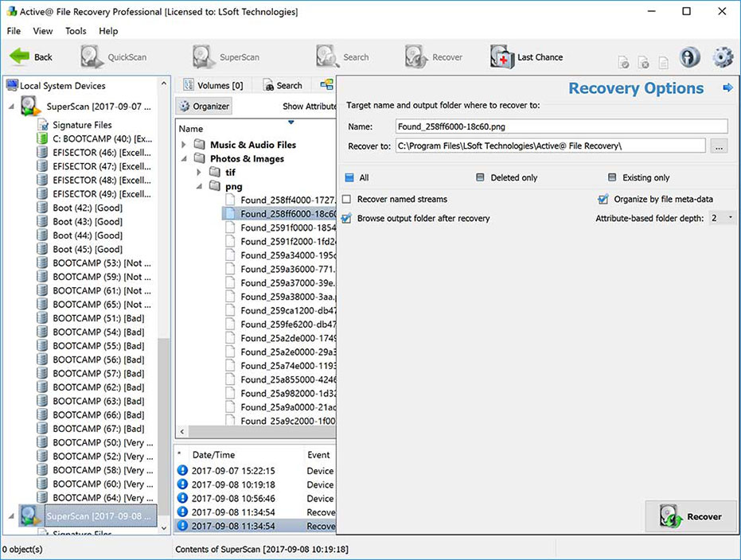Check Recover named streams option

pos(348,199)
